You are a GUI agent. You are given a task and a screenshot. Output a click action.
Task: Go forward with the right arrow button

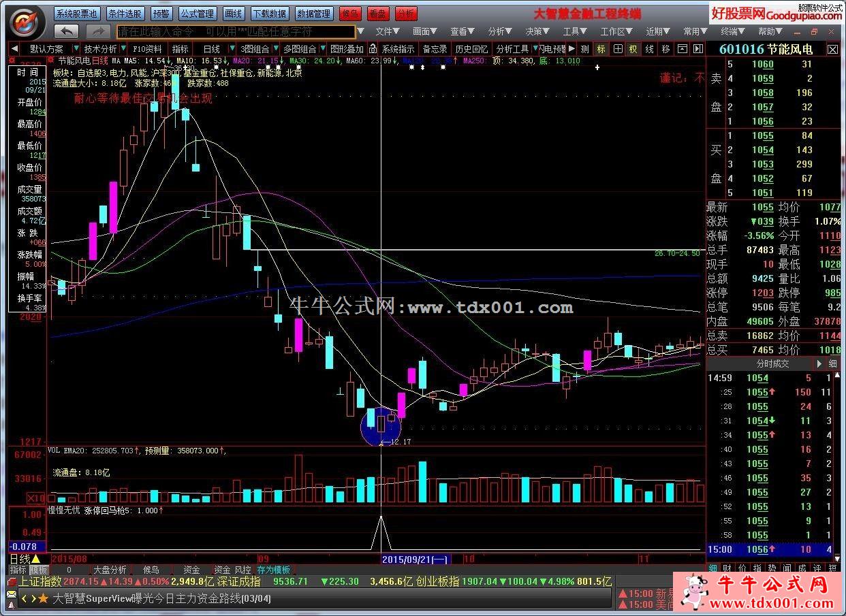98,31
